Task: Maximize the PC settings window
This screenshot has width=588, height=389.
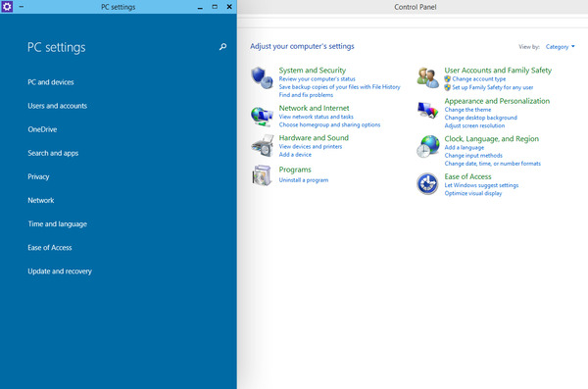Action: coord(215,7)
